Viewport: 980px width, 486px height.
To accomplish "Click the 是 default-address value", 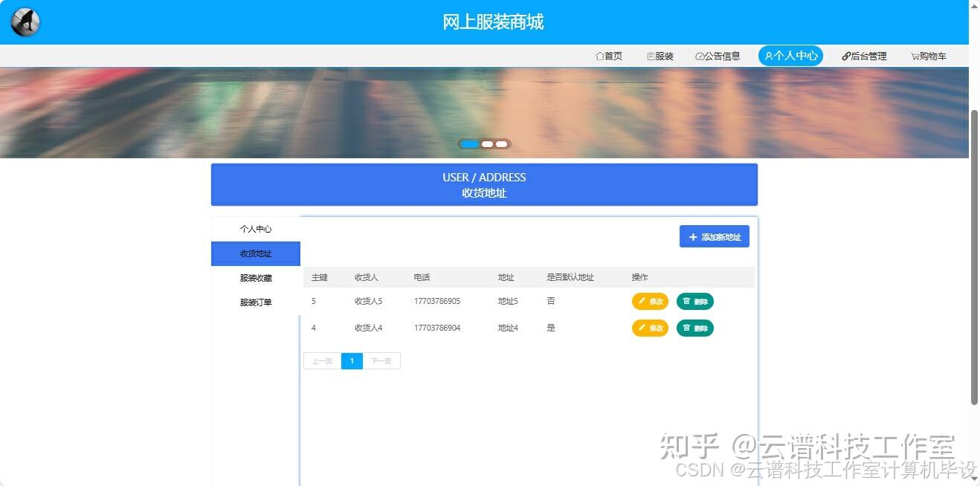I will click(x=551, y=328).
